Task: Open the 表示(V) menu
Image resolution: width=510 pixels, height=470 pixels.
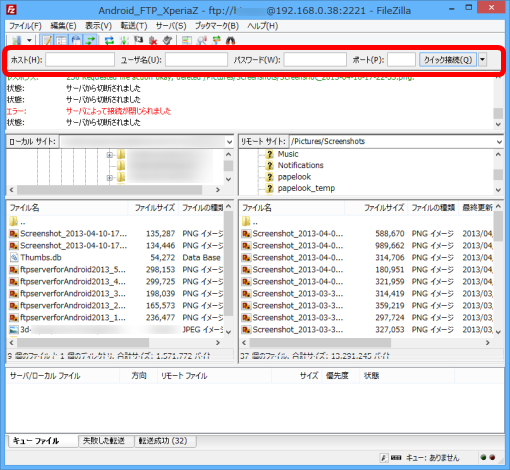Action: [x=98, y=26]
